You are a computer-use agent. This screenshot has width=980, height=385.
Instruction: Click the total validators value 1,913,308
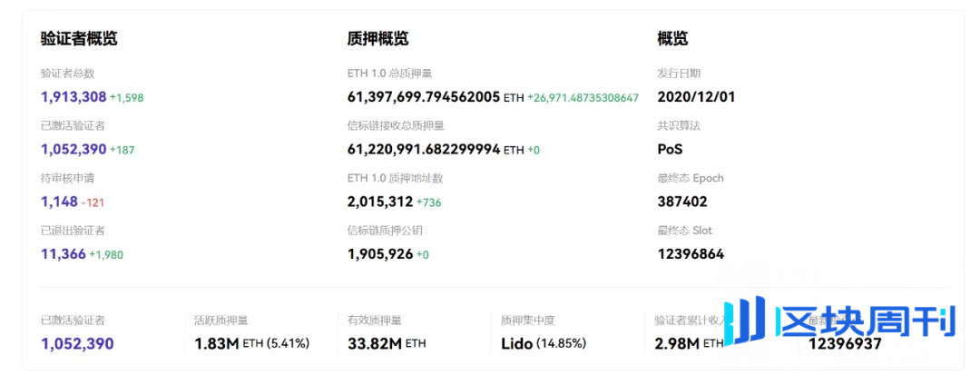click(x=73, y=97)
